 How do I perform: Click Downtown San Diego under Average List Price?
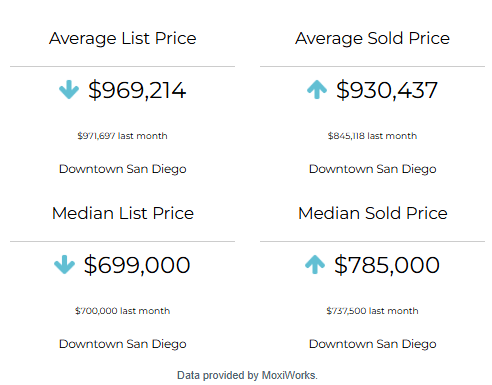(x=123, y=169)
